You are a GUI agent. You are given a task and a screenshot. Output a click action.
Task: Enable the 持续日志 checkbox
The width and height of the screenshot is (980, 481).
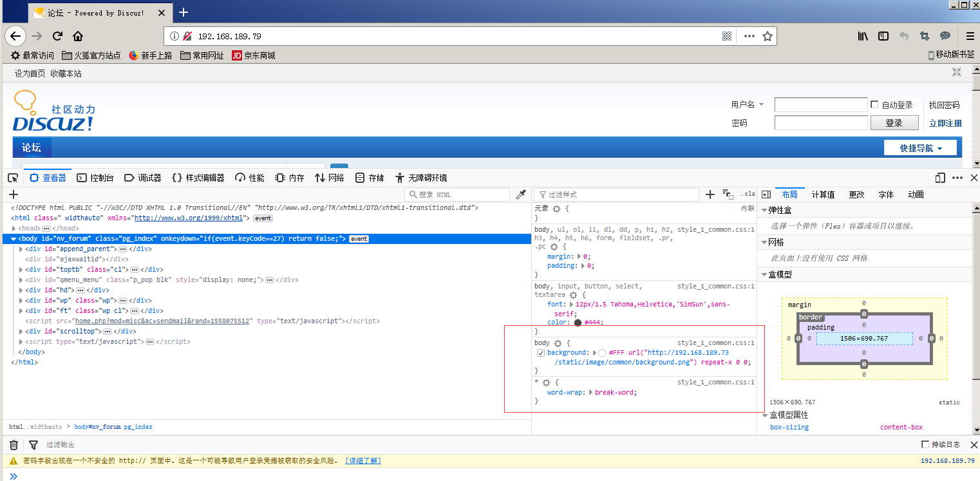[x=925, y=444]
